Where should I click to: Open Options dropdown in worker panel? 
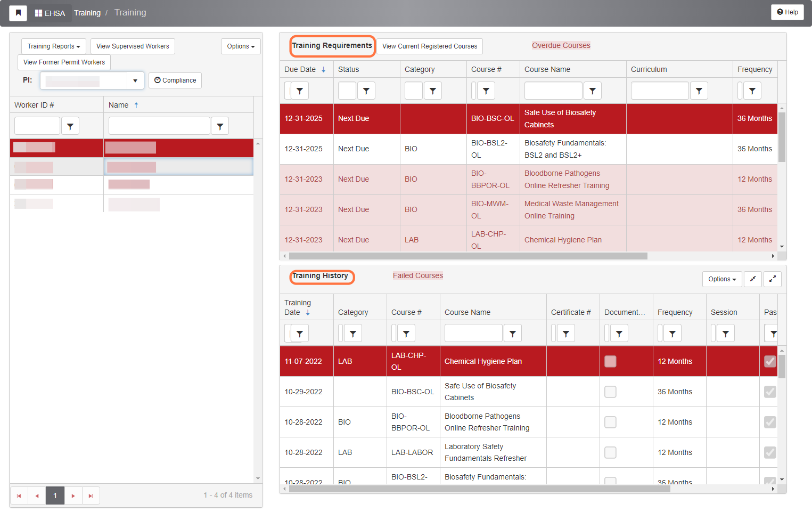coord(241,46)
